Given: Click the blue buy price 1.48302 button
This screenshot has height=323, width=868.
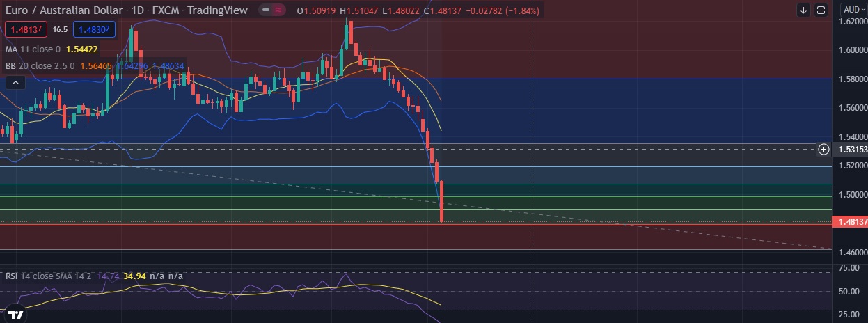Looking at the screenshot, I should [93, 29].
